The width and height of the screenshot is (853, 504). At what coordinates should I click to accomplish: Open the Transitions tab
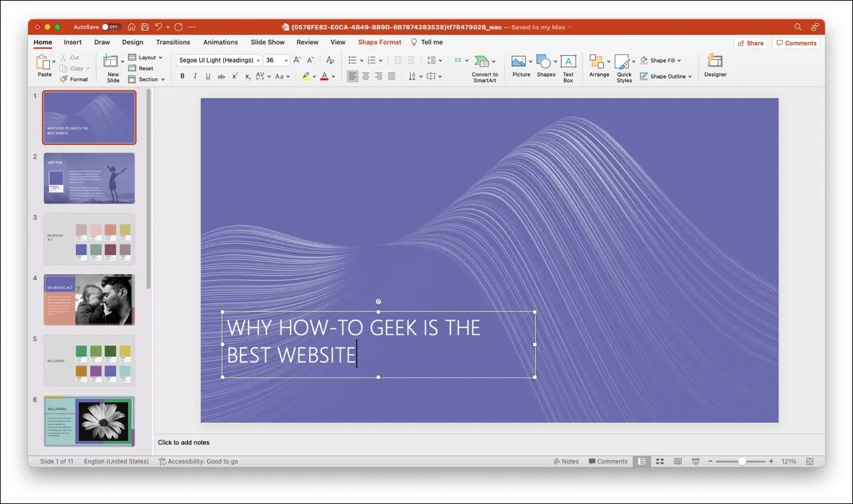click(173, 42)
